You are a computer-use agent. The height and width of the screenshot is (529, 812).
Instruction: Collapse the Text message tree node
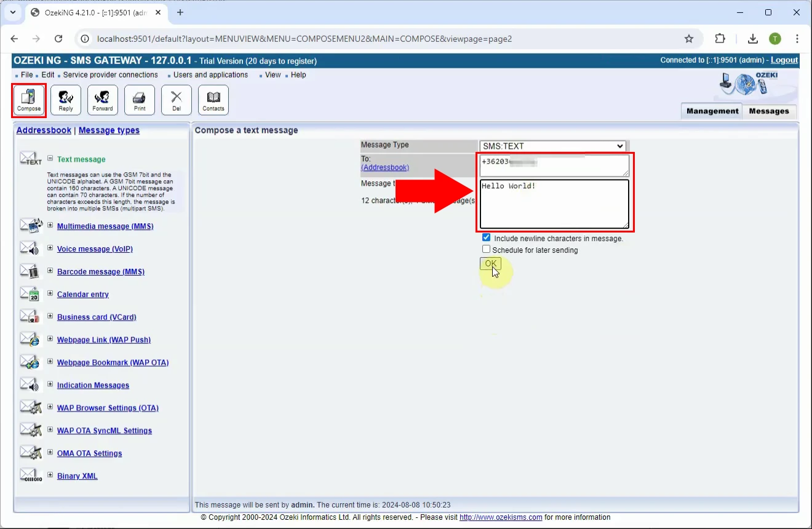[x=50, y=157]
